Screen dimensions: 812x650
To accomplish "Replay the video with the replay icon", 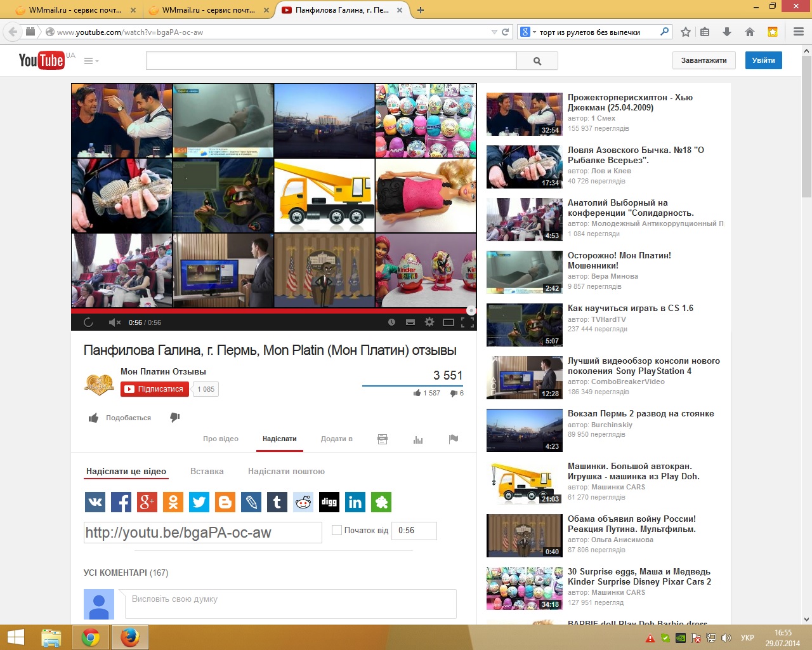I will [x=88, y=322].
